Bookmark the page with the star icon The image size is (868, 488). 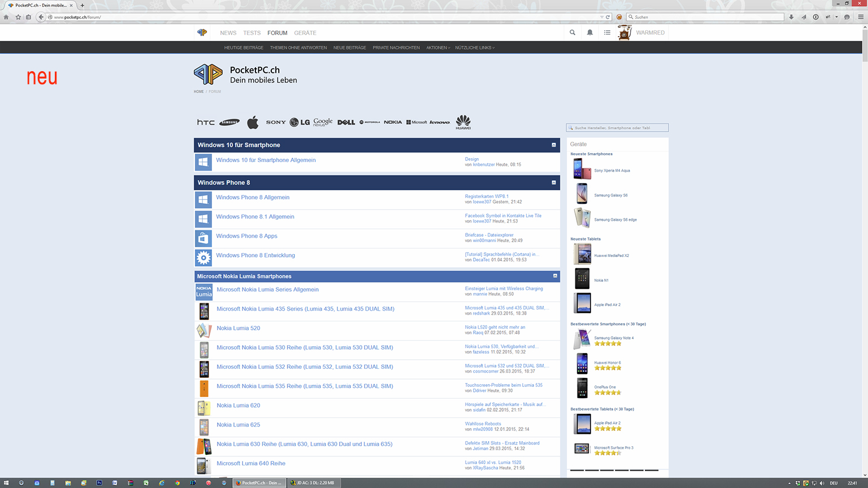pyautogui.click(x=18, y=17)
